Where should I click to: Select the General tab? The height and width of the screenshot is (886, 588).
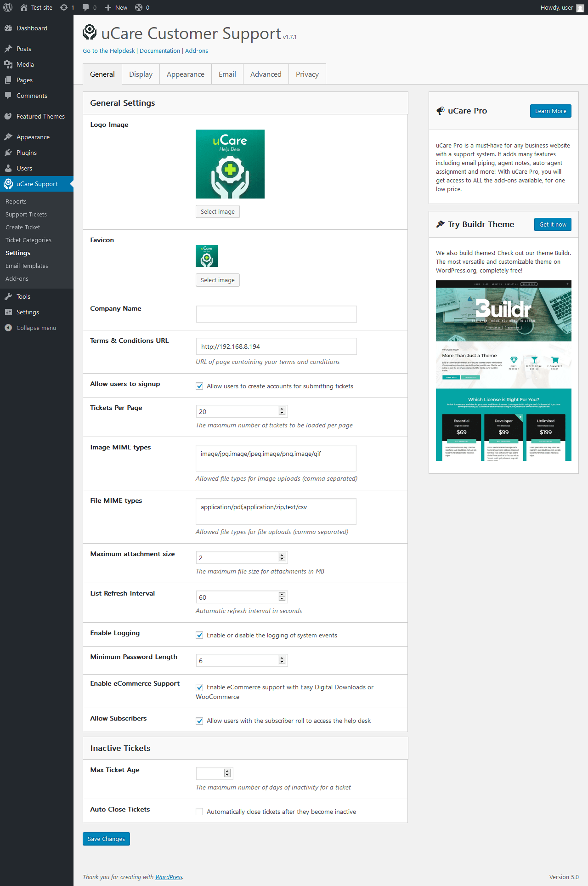(x=102, y=74)
